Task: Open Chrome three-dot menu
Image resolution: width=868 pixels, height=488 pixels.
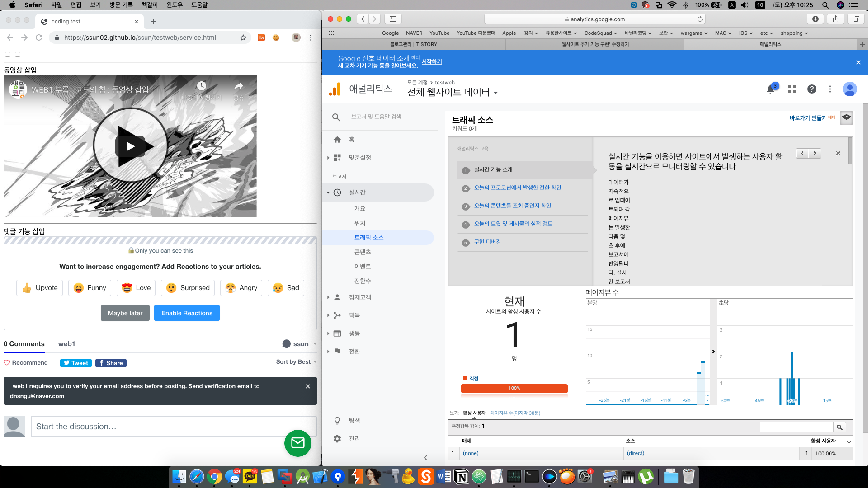Action: [311, 38]
